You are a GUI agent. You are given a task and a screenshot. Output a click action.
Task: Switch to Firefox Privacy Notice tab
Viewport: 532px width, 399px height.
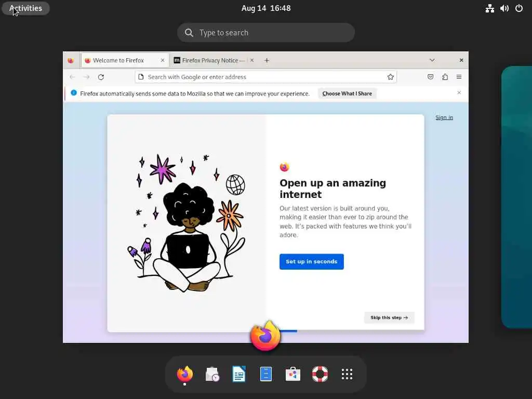[x=214, y=60]
